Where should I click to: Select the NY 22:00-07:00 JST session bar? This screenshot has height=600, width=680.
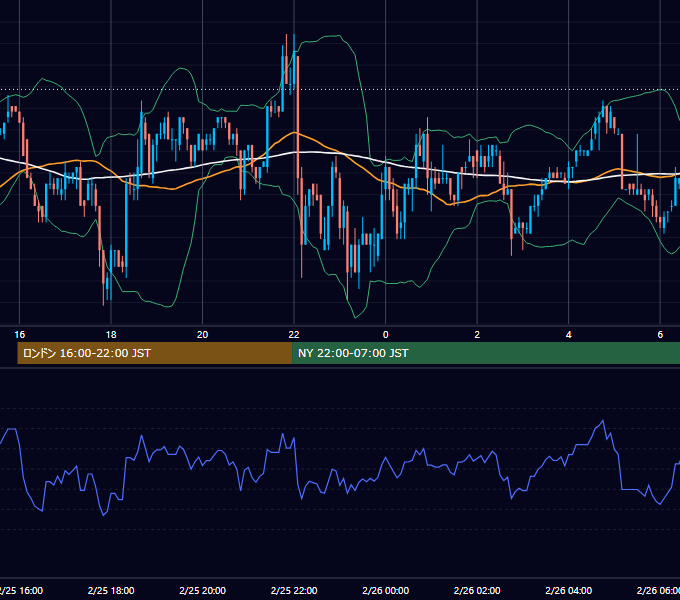(x=486, y=353)
